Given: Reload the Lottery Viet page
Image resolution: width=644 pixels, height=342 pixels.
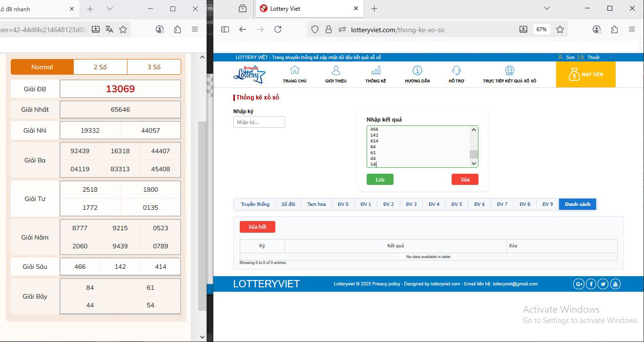Looking at the screenshot, I should pos(278,29).
